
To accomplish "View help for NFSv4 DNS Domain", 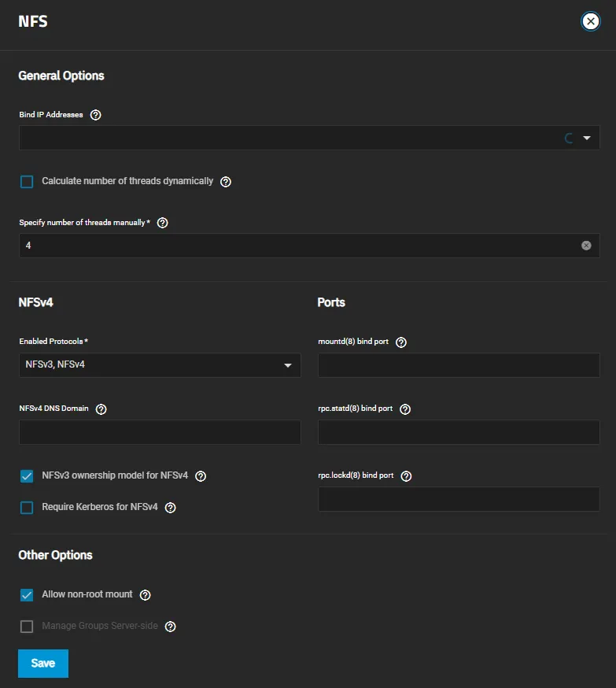I will point(101,409).
